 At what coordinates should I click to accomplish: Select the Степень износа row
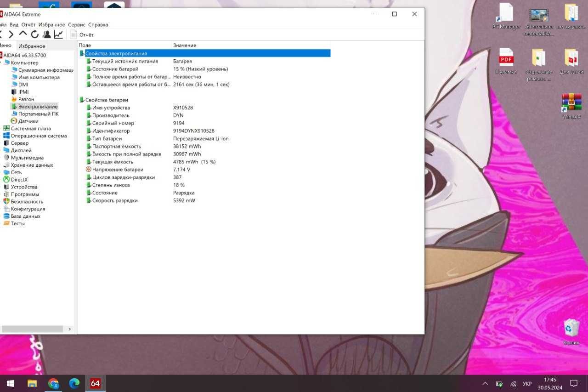(x=205, y=185)
